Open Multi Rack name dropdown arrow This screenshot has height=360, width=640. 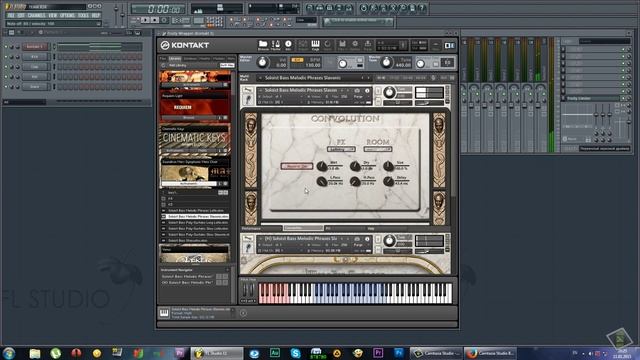click(x=260, y=78)
